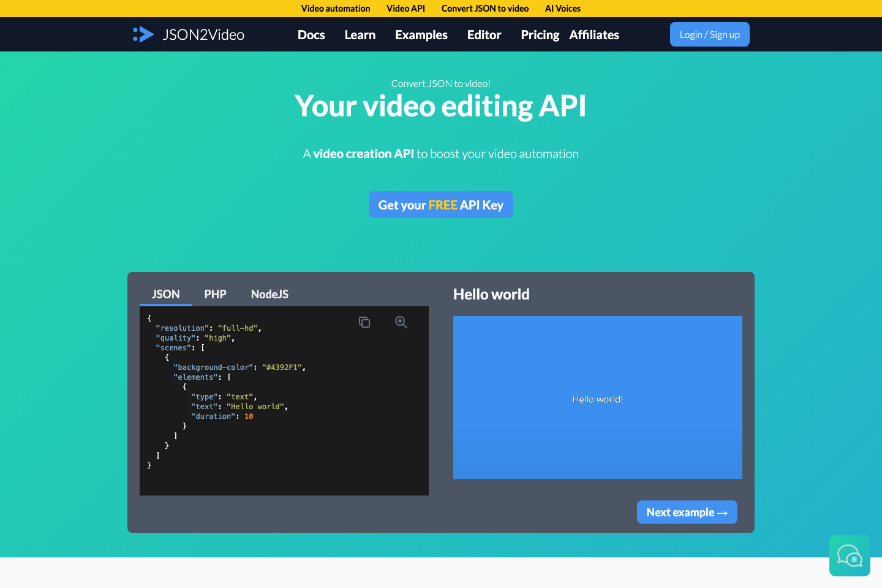Open the Video API link

point(405,8)
